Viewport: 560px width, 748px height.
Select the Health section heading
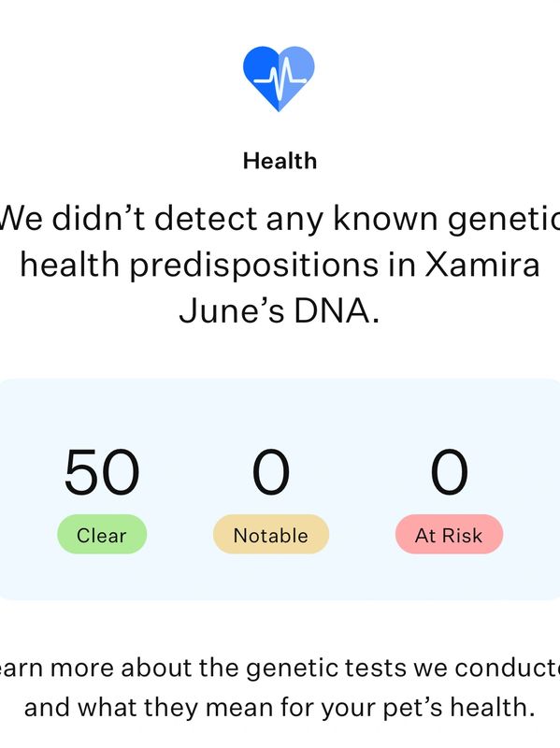click(280, 161)
